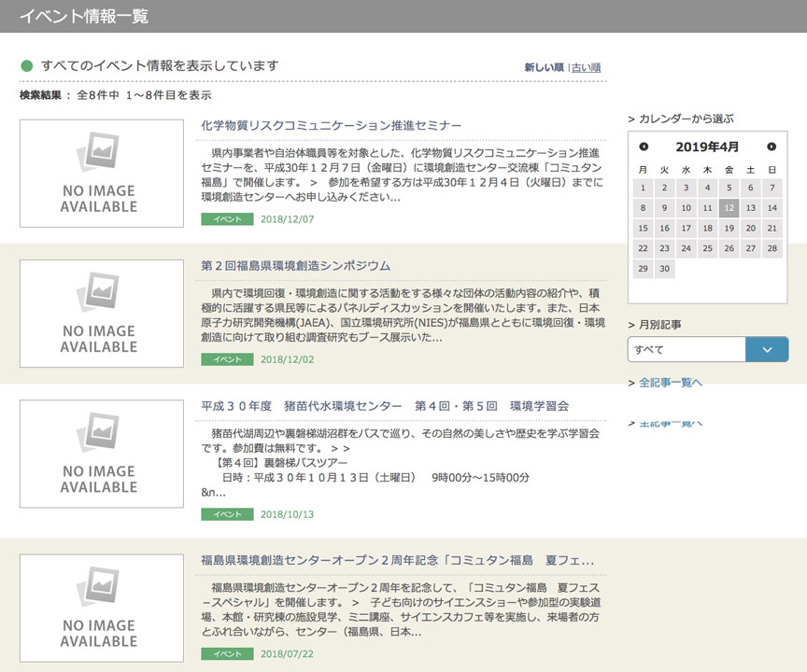This screenshot has height=672, width=807.
Task: Open 化学物質リスクコミュニケーション推進セミナー article
Action: (331, 125)
